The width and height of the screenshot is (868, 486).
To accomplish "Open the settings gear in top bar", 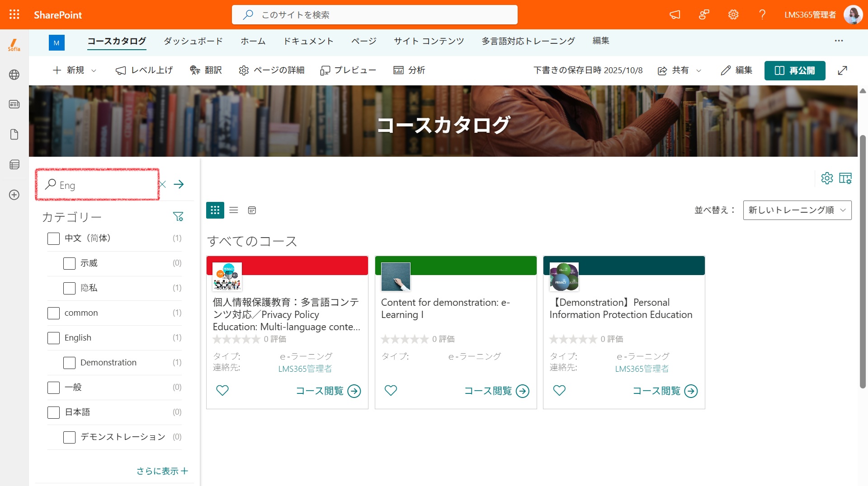I will point(733,14).
